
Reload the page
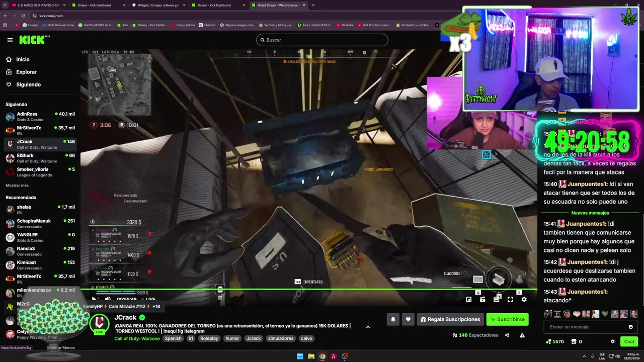click(x=23, y=16)
